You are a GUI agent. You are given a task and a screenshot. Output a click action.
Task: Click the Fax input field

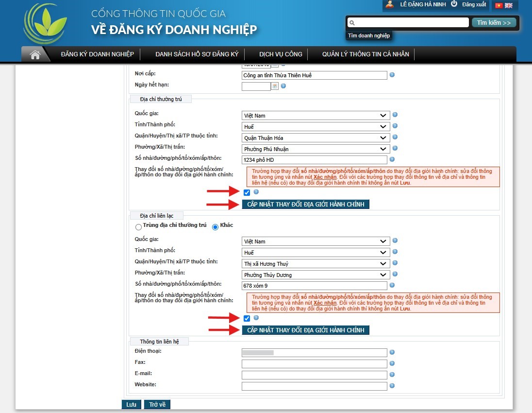pos(314,364)
